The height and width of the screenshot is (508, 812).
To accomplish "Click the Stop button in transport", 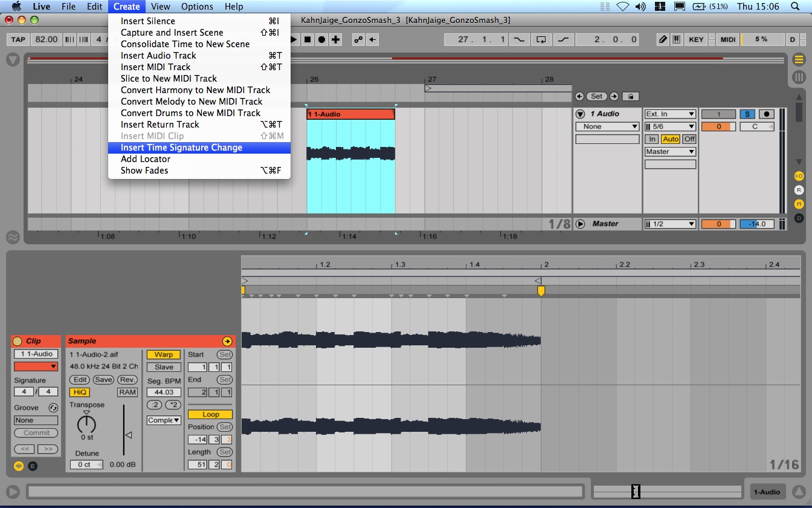I will point(308,39).
